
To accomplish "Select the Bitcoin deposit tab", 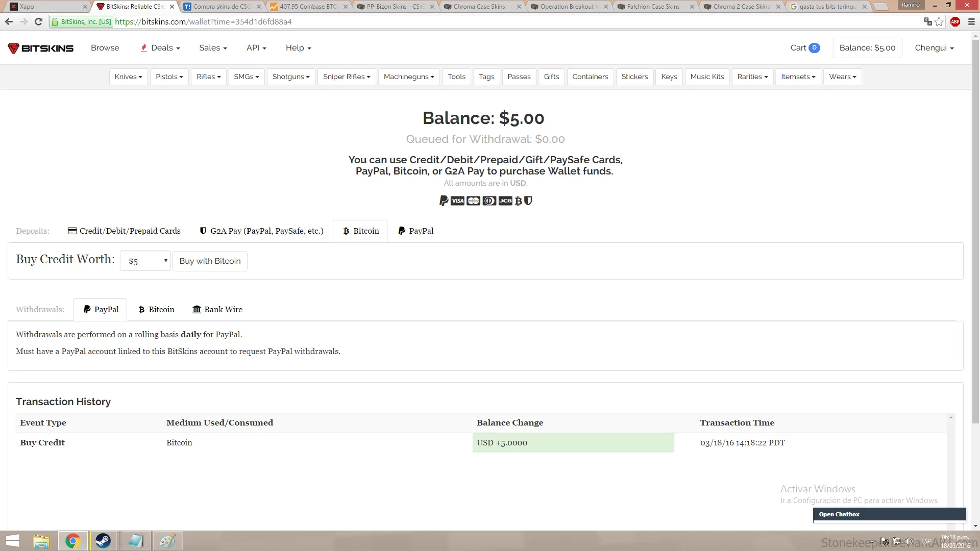I will [360, 231].
